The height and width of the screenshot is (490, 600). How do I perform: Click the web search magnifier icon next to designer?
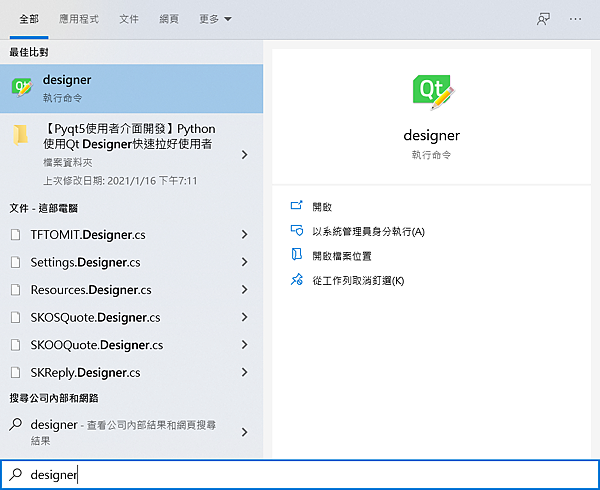(15, 425)
